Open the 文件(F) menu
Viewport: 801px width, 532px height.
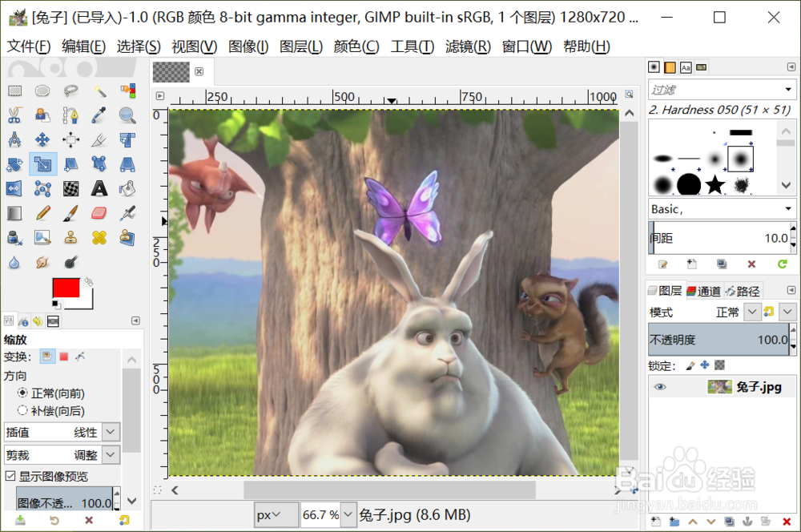pyautogui.click(x=29, y=46)
